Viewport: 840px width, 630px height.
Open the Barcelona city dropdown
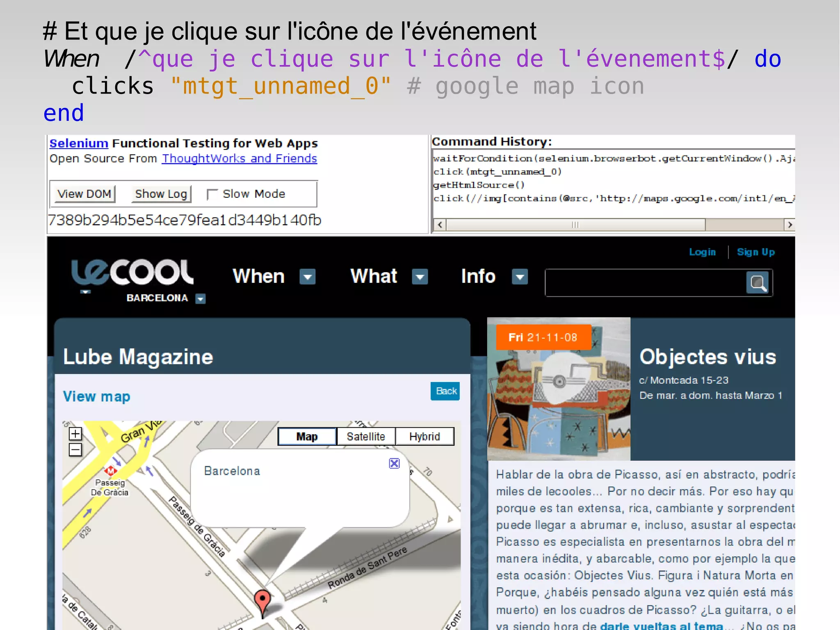coord(200,298)
